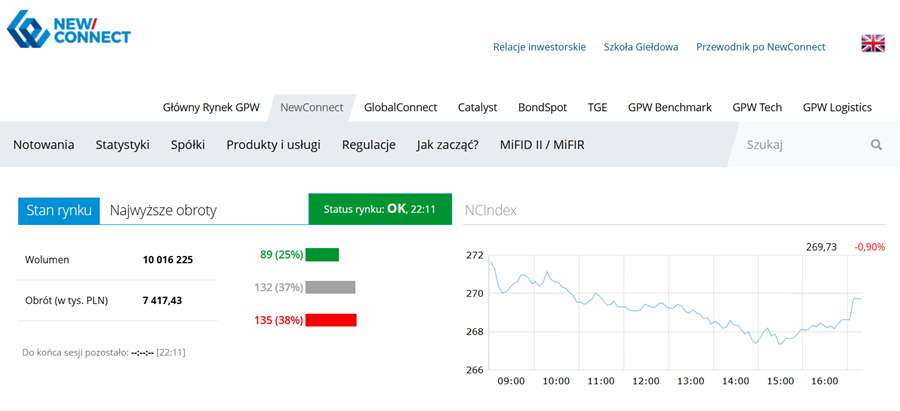Image resolution: width=900 pixels, height=411 pixels.
Task: Click the red falling stocks bar
Action: pos(330,320)
